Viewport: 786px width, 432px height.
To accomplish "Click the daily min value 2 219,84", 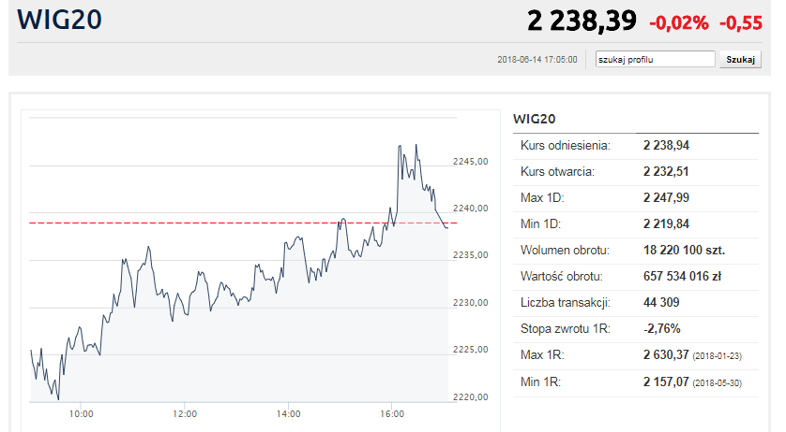I will pos(666,224).
